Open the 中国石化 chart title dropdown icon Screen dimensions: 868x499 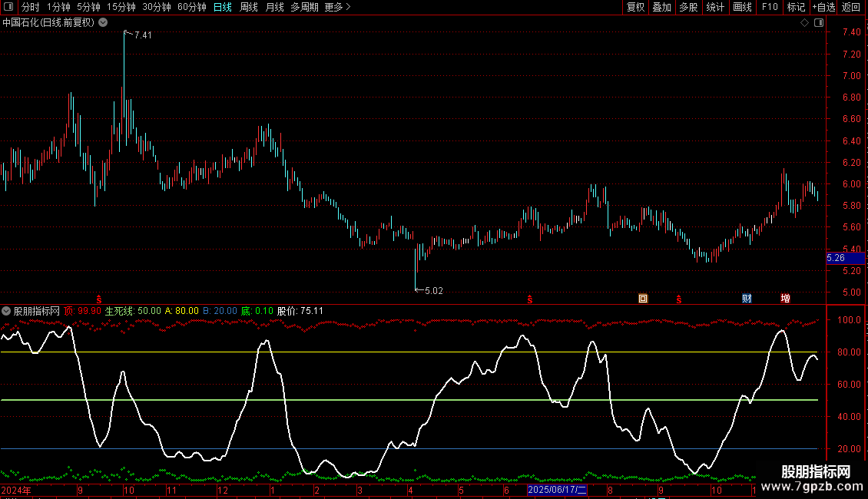tap(103, 22)
